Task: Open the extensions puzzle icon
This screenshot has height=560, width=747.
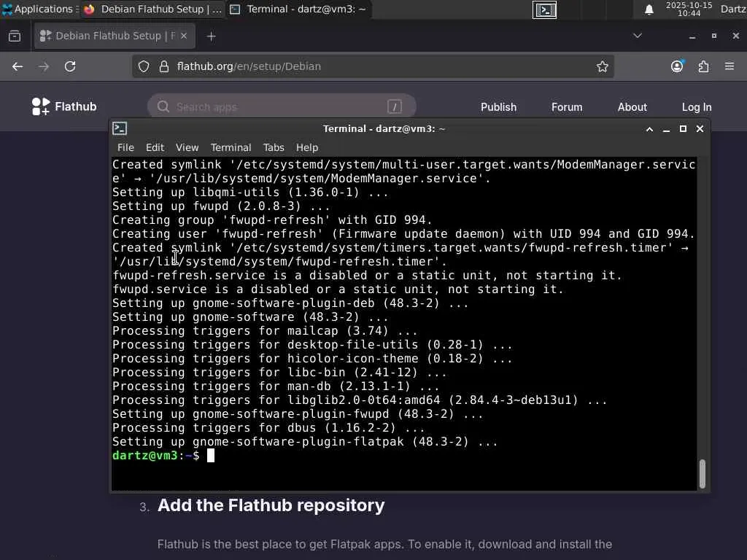Action: click(x=704, y=66)
